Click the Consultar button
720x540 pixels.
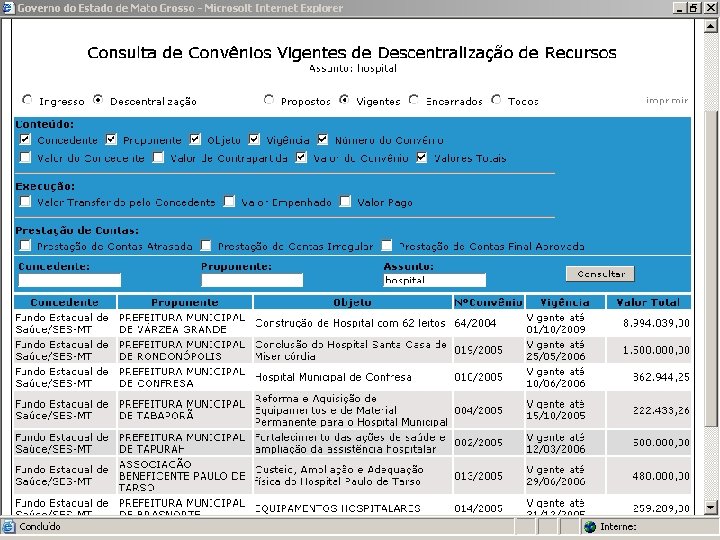point(600,274)
